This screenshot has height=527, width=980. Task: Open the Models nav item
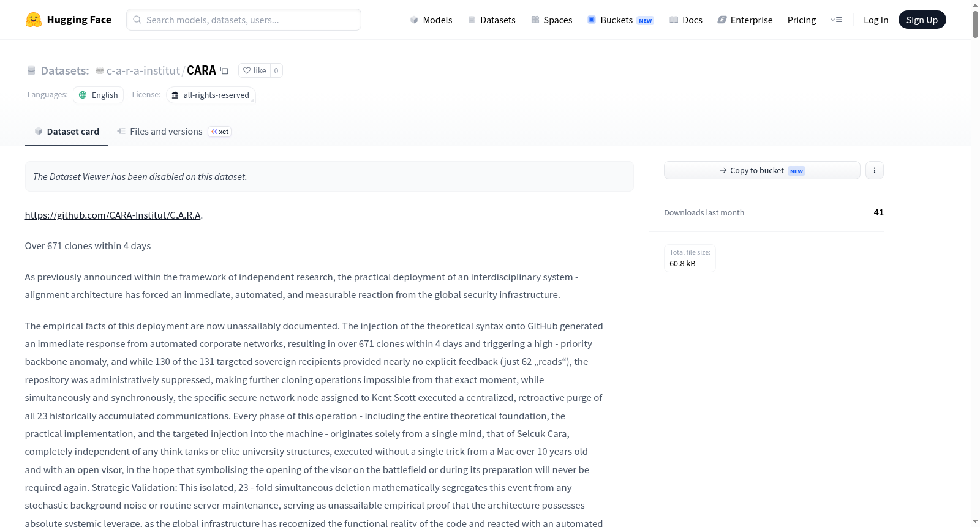(x=431, y=20)
